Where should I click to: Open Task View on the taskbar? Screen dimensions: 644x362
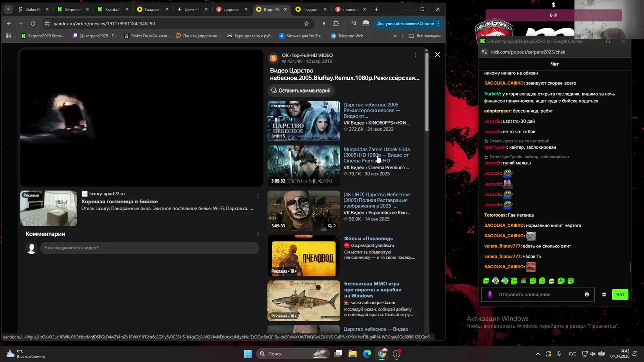(338, 354)
